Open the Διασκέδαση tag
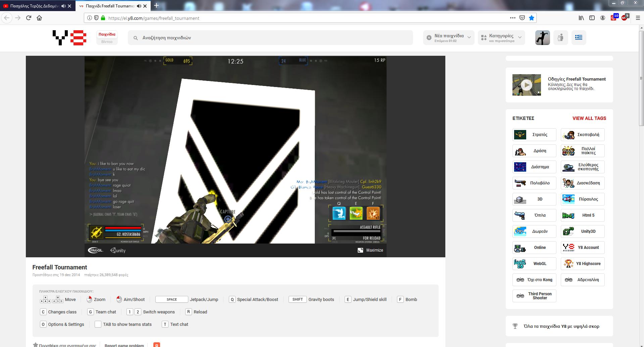This screenshot has height=347, width=644. coord(583,183)
